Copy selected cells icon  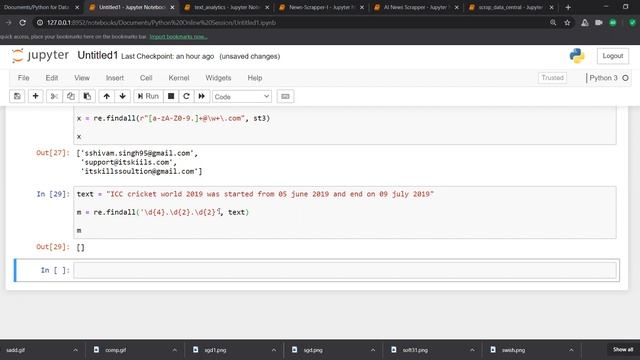click(x=71, y=96)
